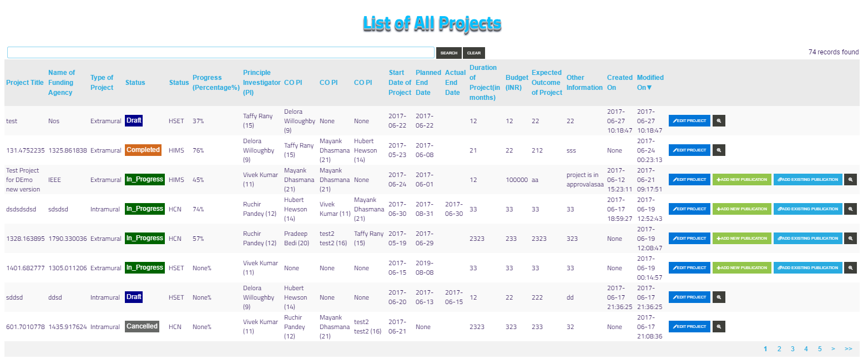Focus the project search input field
The image size is (868, 359).
point(221,52)
